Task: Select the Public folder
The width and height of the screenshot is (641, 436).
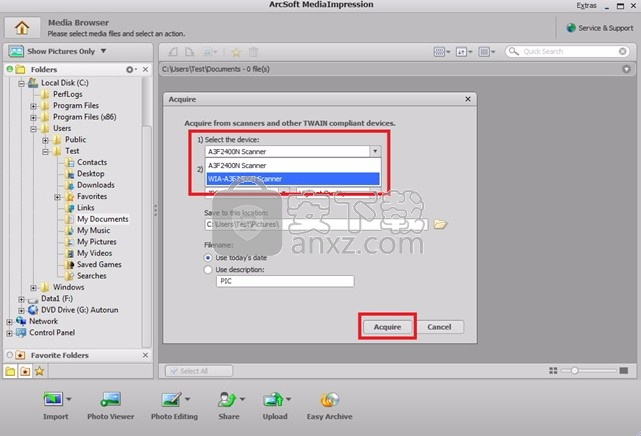Action: pos(76,140)
